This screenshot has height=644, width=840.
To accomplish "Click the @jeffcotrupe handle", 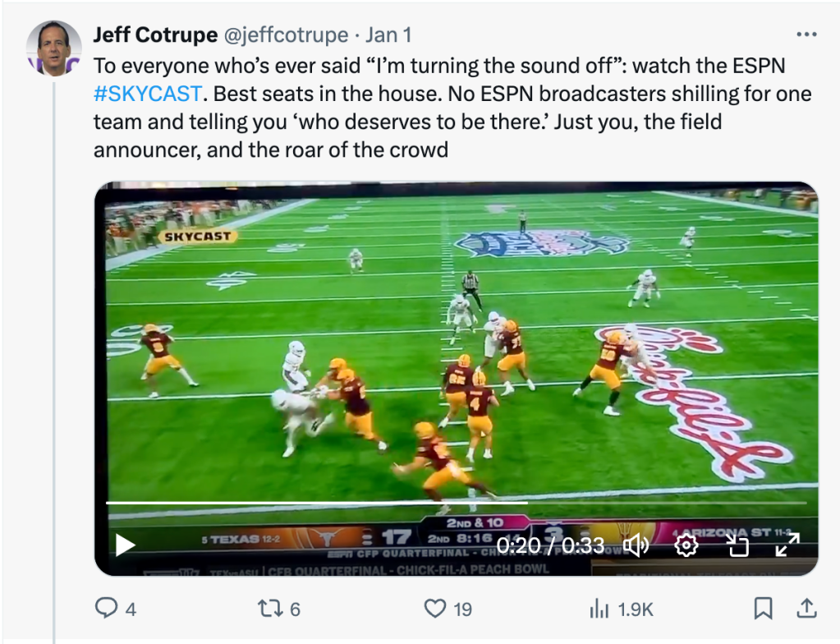I will [x=287, y=35].
